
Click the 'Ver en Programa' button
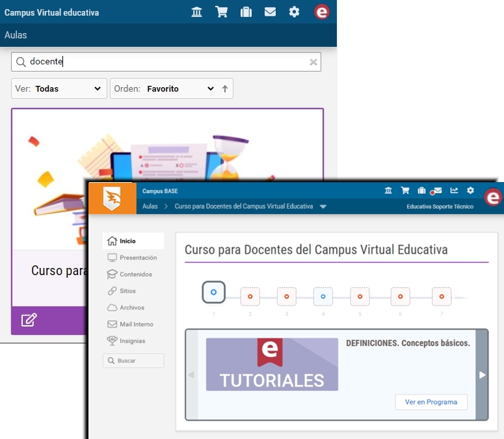tap(431, 402)
